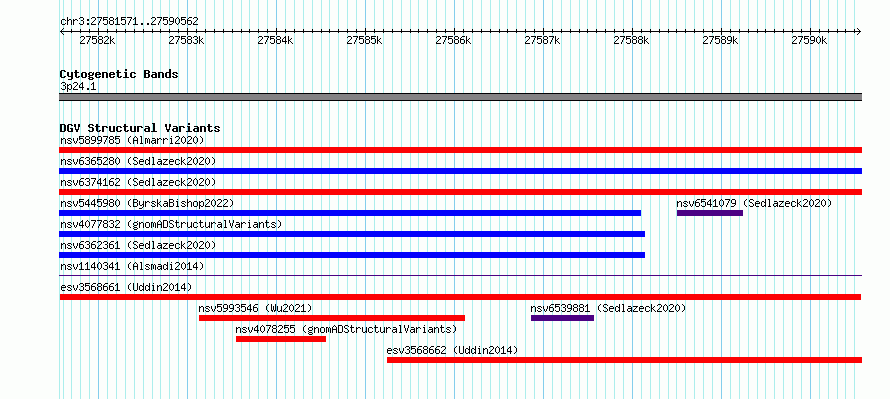Click the chr3:27581571..27590562 coordinate label
Viewport: 890px width, 399px height.
pos(129,22)
